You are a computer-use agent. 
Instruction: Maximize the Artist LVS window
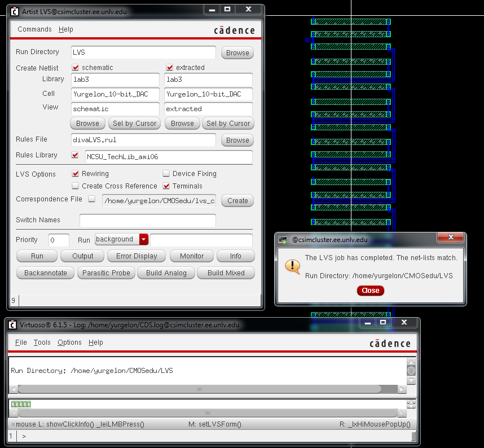pos(226,10)
